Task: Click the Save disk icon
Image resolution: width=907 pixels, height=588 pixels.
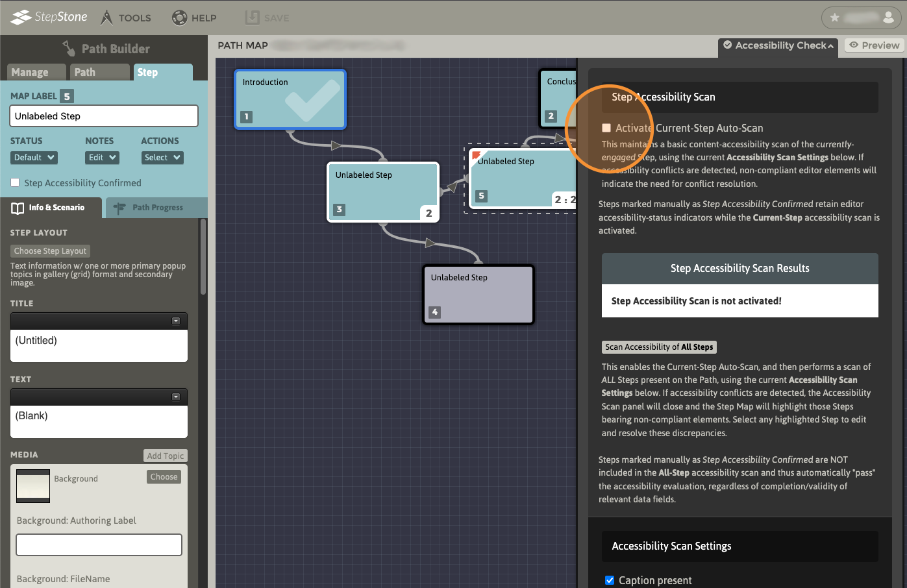Action: point(252,18)
